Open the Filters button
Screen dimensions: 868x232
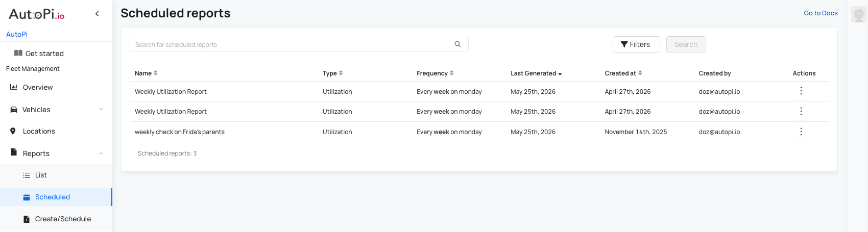636,44
